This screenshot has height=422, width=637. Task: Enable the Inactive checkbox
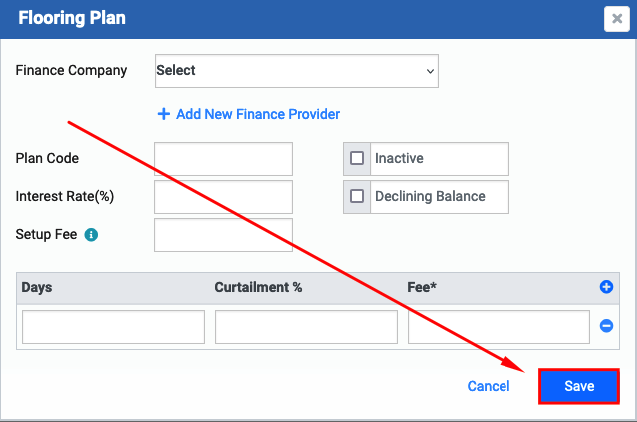(357, 158)
